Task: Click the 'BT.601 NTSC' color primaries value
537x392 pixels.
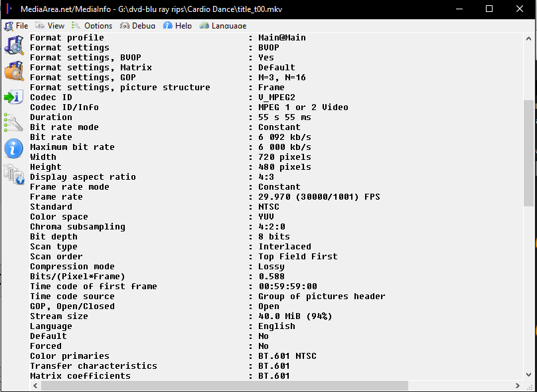Action: [287, 356]
